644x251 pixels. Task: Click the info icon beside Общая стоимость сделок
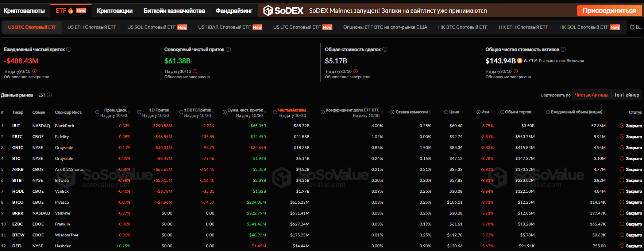385,50
